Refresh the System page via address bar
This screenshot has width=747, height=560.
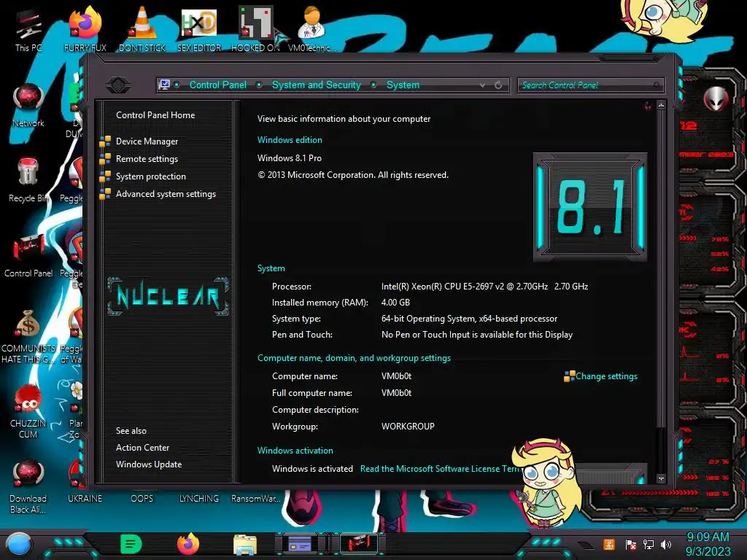tap(498, 85)
